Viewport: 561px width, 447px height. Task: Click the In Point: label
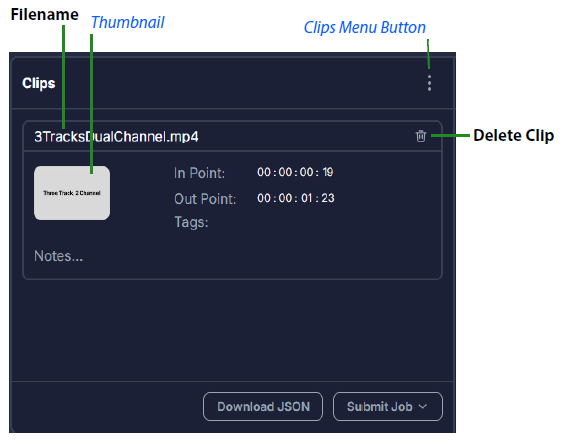199,173
